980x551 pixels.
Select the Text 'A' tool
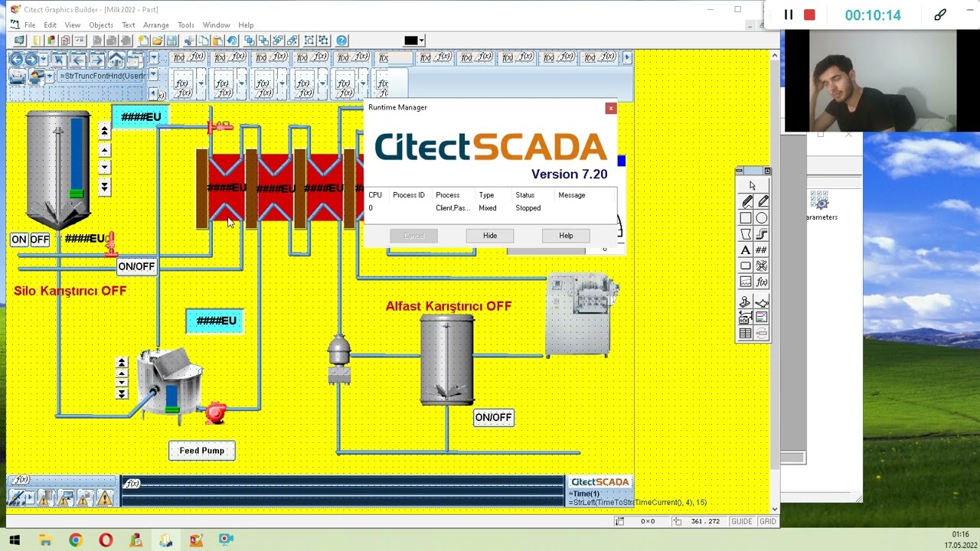pos(746,250)
